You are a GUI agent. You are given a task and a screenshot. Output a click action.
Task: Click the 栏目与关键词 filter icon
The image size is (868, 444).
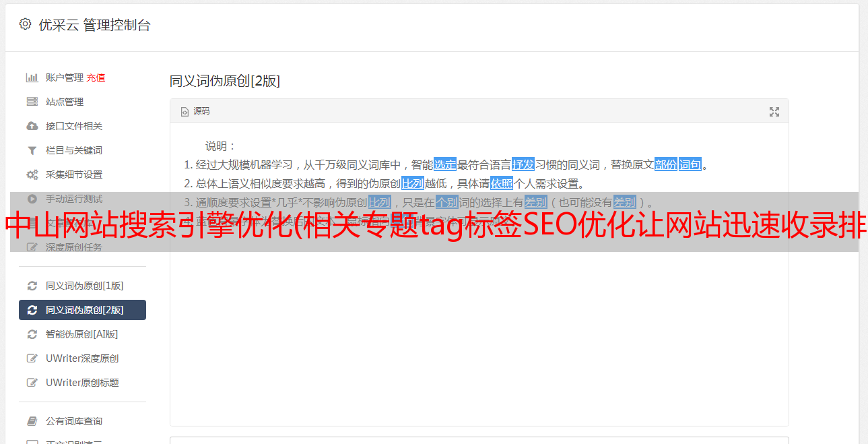32,150
